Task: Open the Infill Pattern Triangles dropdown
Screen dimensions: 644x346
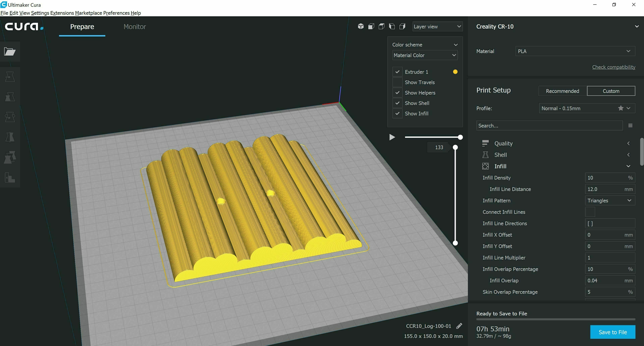Action: (x=609, y=201)
